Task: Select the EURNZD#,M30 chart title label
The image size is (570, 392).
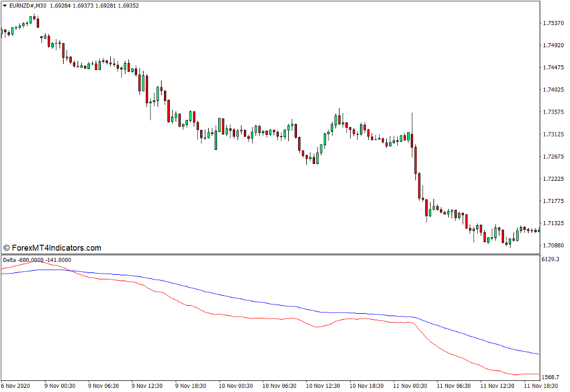Action: [x=26, y=6]
